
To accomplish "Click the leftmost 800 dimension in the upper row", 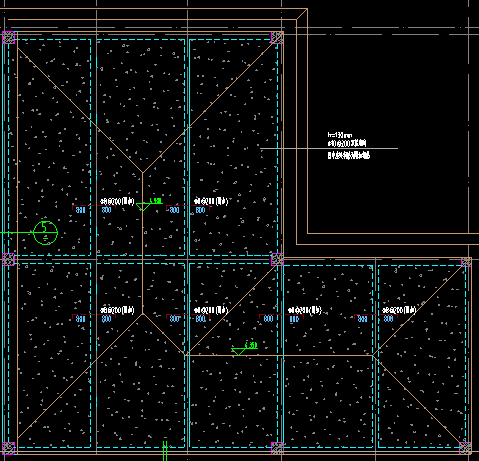I will (80, 210).
